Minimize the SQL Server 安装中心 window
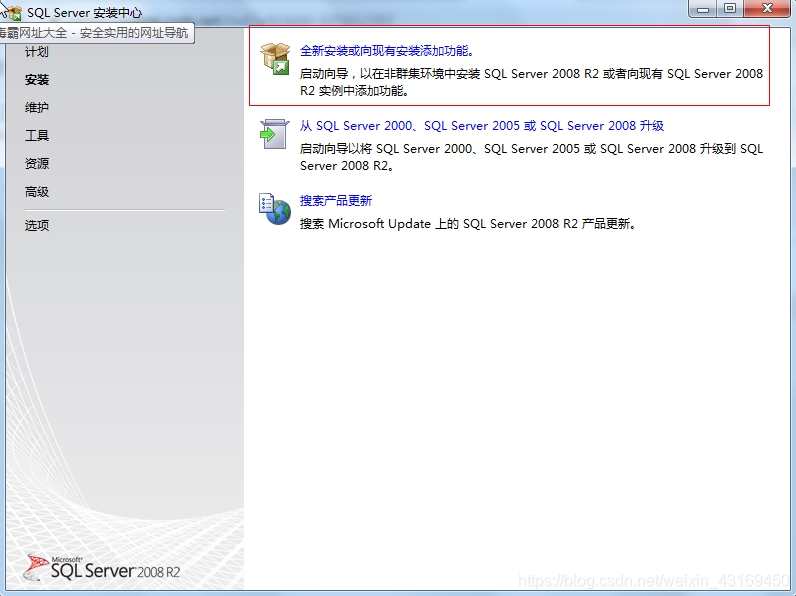Image resolution: width=796 pixels, height=596 pixels. (x=703, y=9)
